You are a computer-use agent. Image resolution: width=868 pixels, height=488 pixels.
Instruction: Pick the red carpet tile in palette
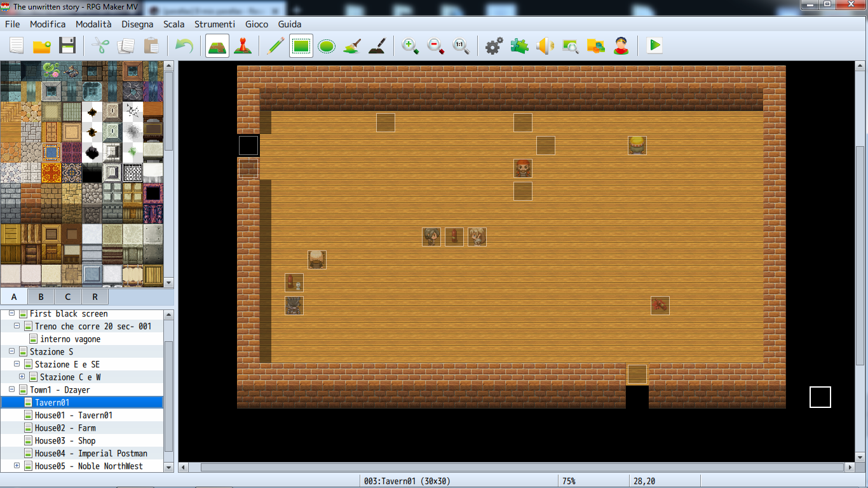tap(51, 173)
